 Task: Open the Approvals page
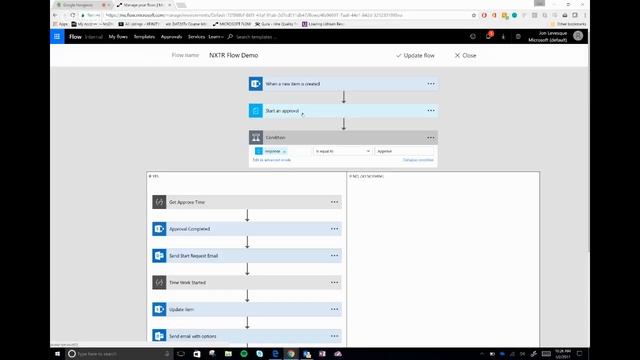click(171, 37)
